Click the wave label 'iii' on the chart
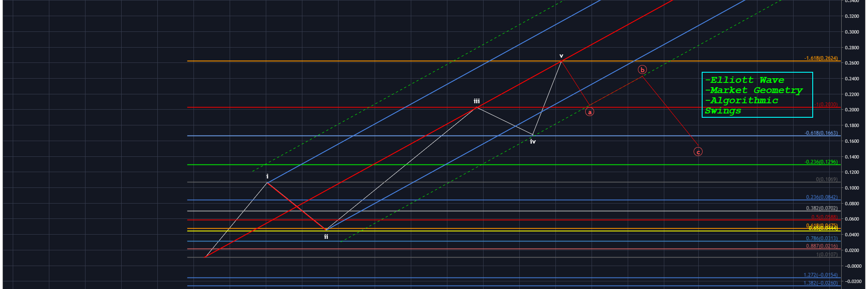This screenshot has width=868, height=289. tap(477, 101)
